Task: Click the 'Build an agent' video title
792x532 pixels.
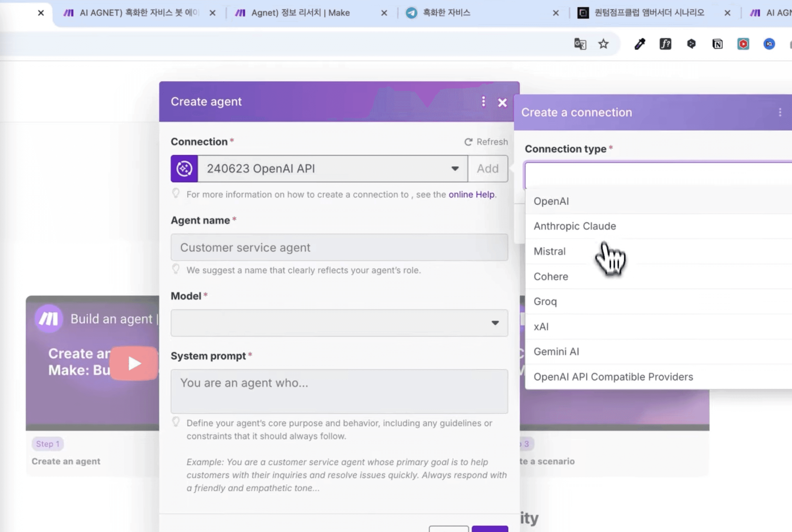Action: coord(112,319)
